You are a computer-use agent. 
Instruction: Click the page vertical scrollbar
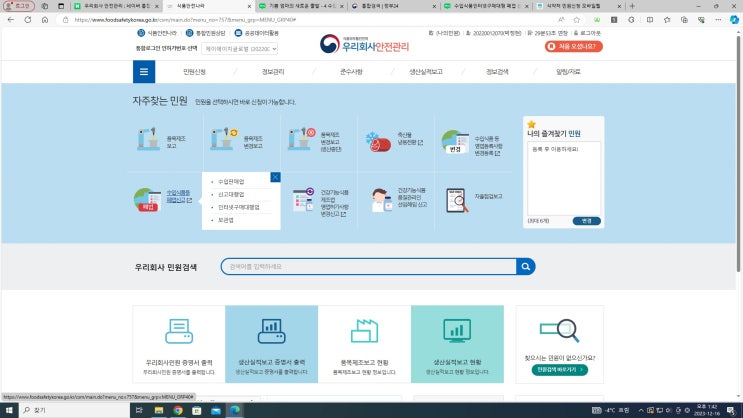pos(738,153)
